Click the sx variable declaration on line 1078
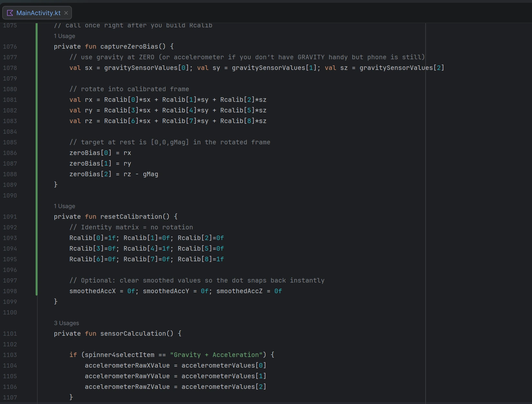Viewport: 532px width, 404px height. tap(89, 68)
